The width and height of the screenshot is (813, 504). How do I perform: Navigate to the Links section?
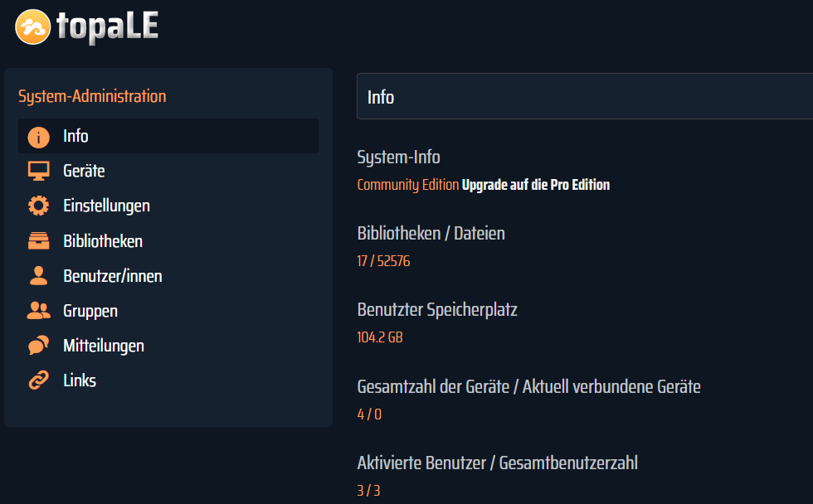click(x=80, y=380)
